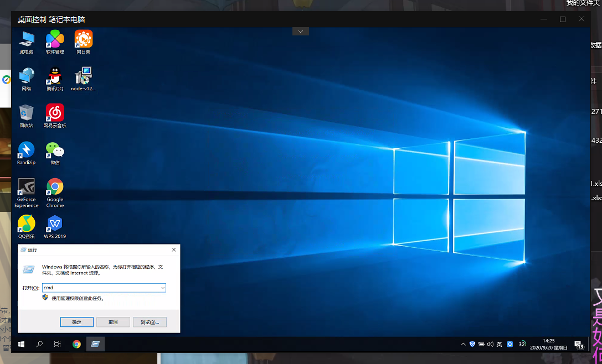Select the 回收站 recycle bin icon
The width and height of the screenshot is (602, 364).
[26, 113]
